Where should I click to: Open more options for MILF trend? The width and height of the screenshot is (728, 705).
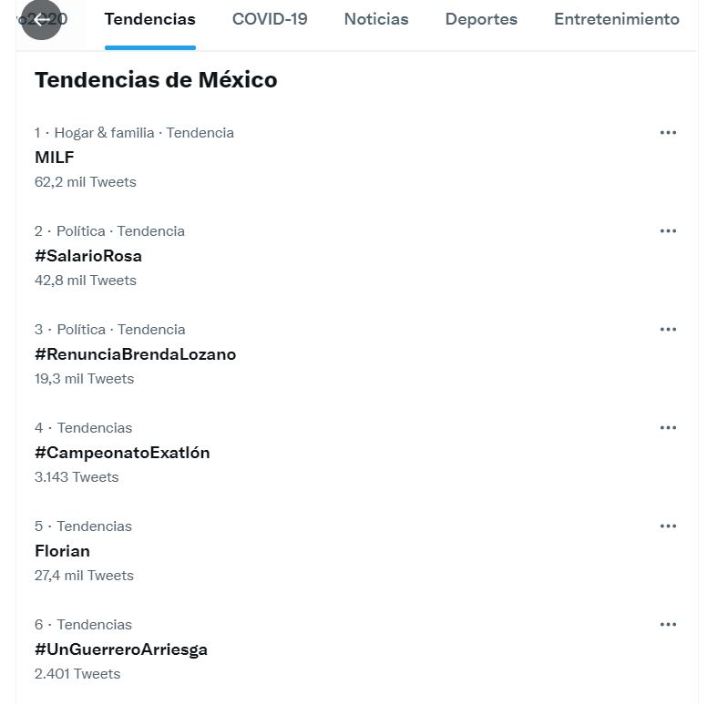click(x=668, y=133)
